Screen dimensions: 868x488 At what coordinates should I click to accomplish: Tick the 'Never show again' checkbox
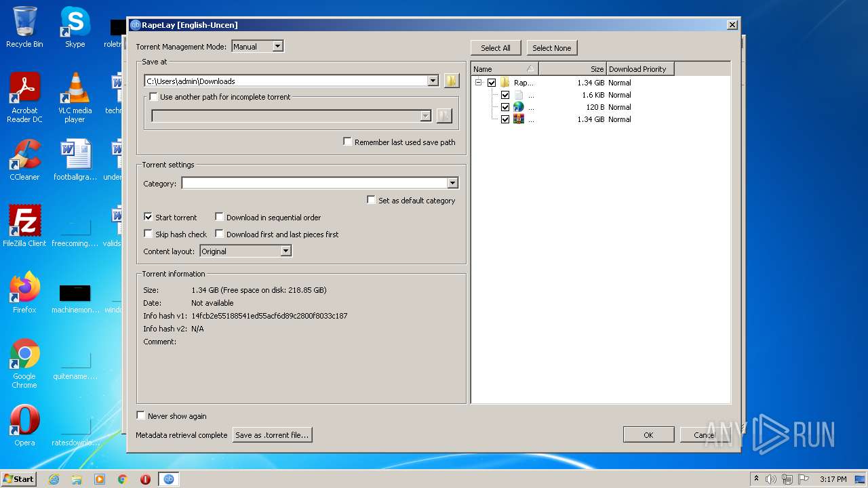(x=141, y=415)
